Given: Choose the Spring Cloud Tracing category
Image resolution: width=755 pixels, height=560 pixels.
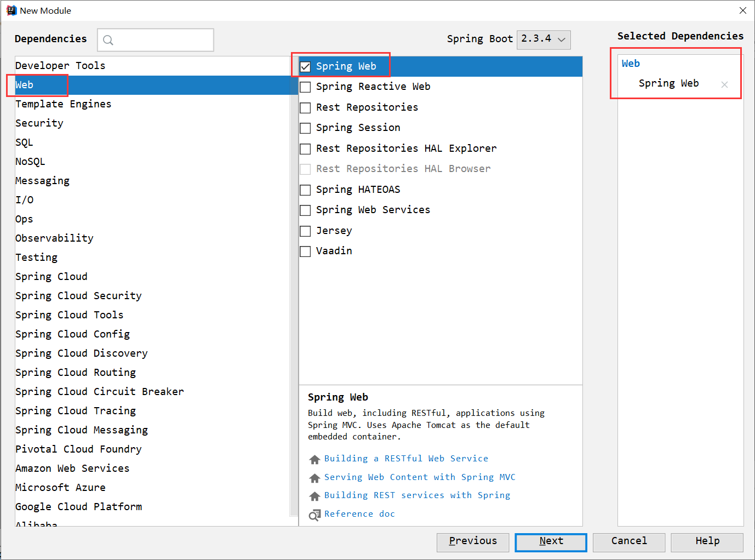Looking at the screenshot, I should (152, 411).
